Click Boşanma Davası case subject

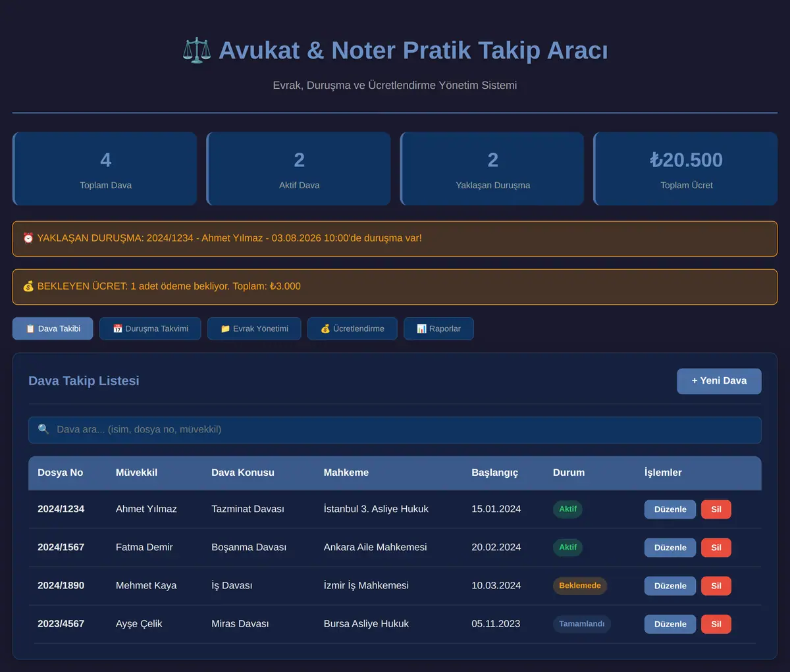pos(249,547)
